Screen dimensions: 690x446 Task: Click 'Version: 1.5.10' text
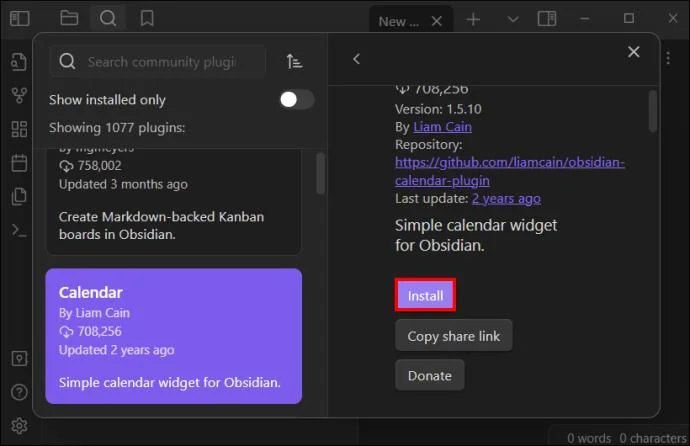click(438, 109)
